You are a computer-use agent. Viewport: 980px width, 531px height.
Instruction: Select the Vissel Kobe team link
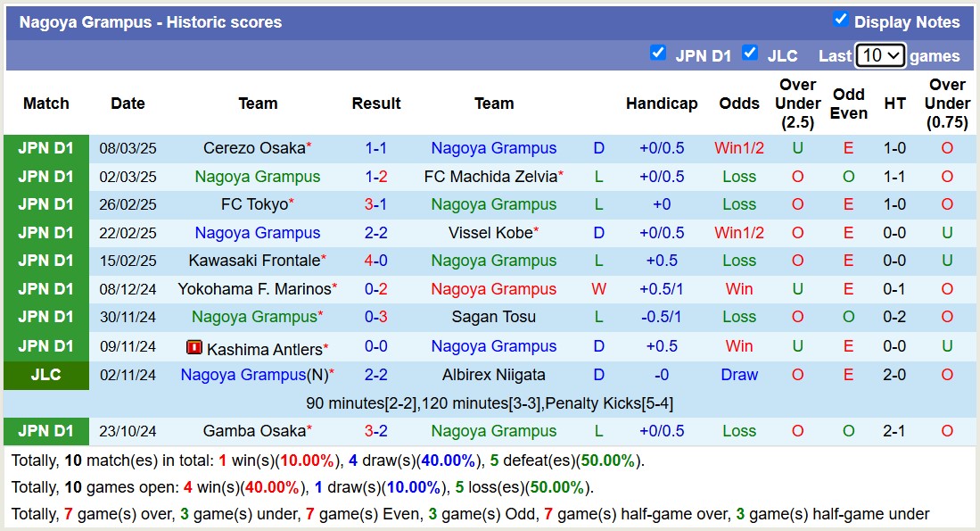click(x=490, y=233)
